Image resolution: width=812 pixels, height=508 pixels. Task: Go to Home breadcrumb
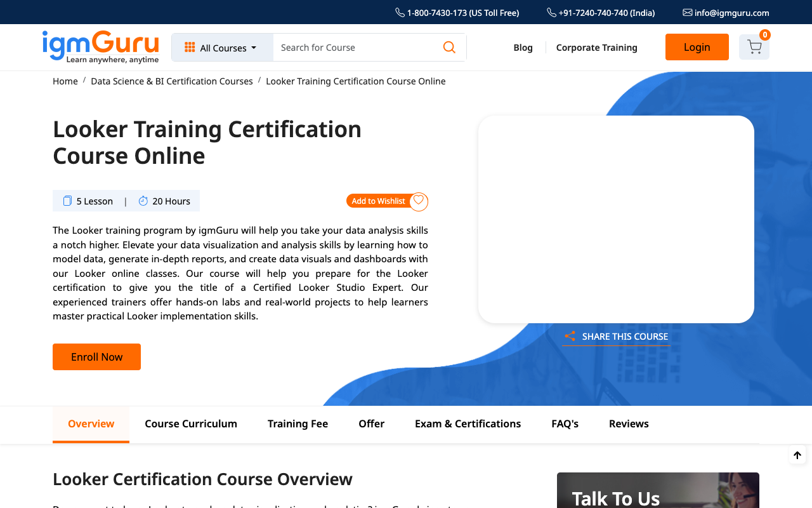click(x=65, y=81)
